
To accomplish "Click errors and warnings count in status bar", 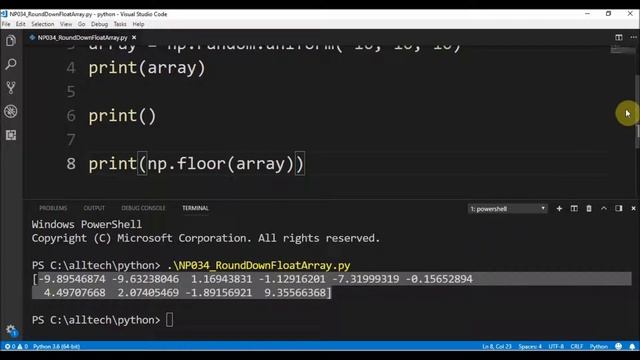I will tap(16, 347).
